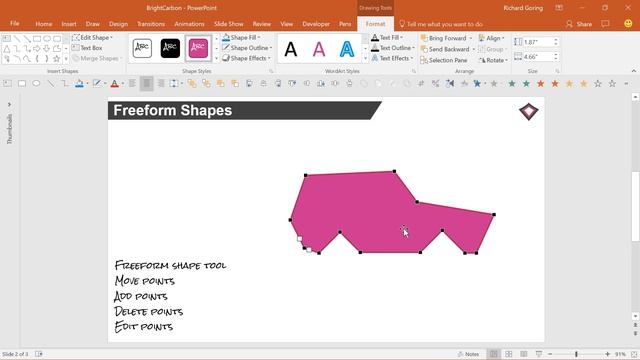Switch to the Insert tab
The image size is (640, 360).
(x=69, y=24)
